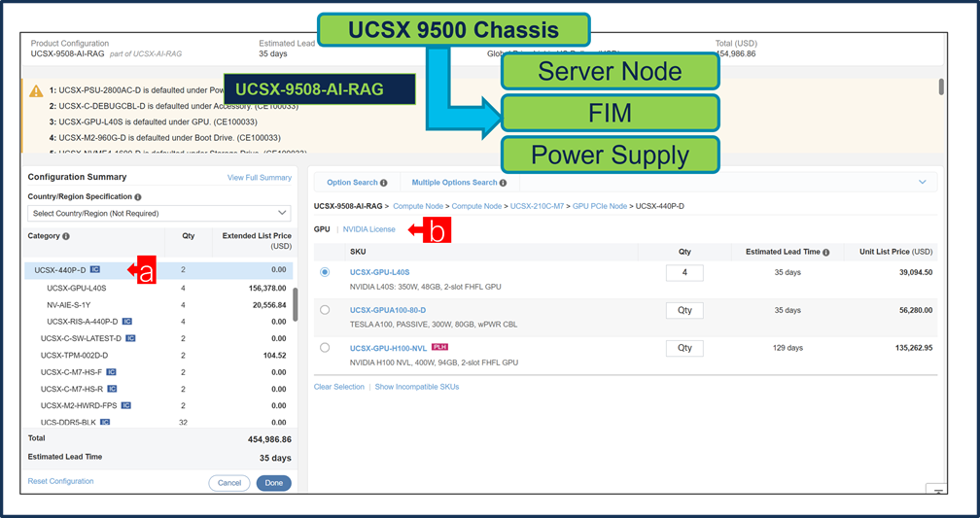This screenshot has width=980, height=518.
Task: Click the Qty field for UCSX-GPU-H100-NVL
Action: point(684,348)
